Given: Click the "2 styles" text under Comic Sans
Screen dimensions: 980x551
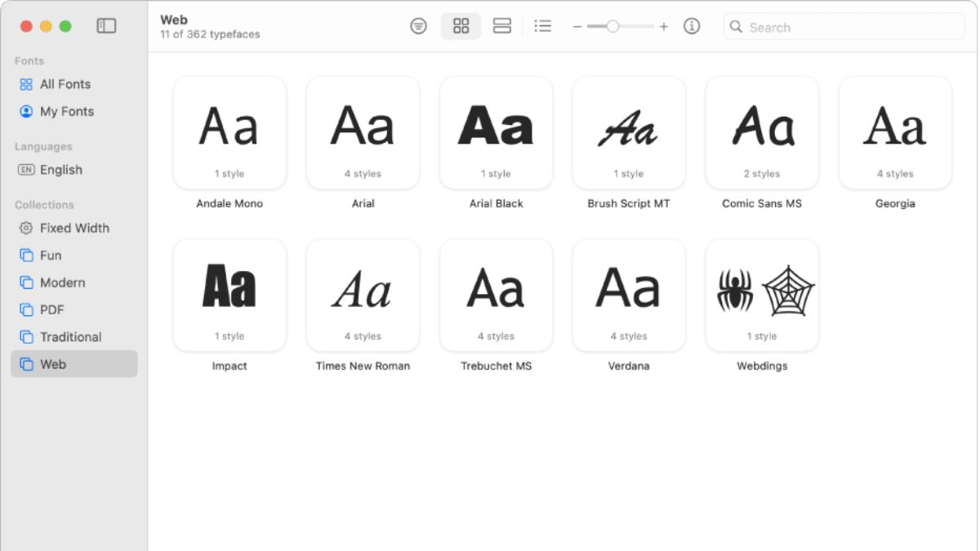Looking at the screenshot, I should [x=762, y=174].
